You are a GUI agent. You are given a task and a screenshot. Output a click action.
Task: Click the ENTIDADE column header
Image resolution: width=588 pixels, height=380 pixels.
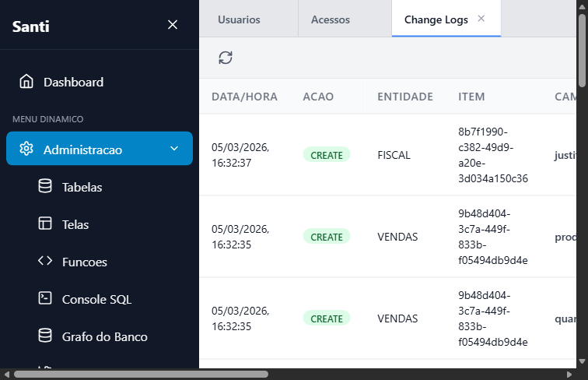405,97
